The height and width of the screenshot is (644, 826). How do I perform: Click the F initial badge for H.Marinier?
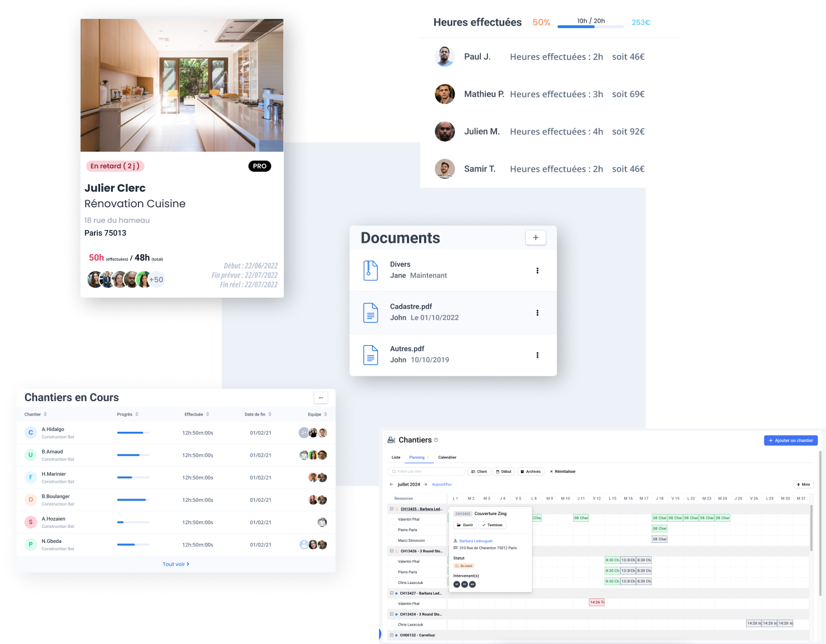click(31, 477)
